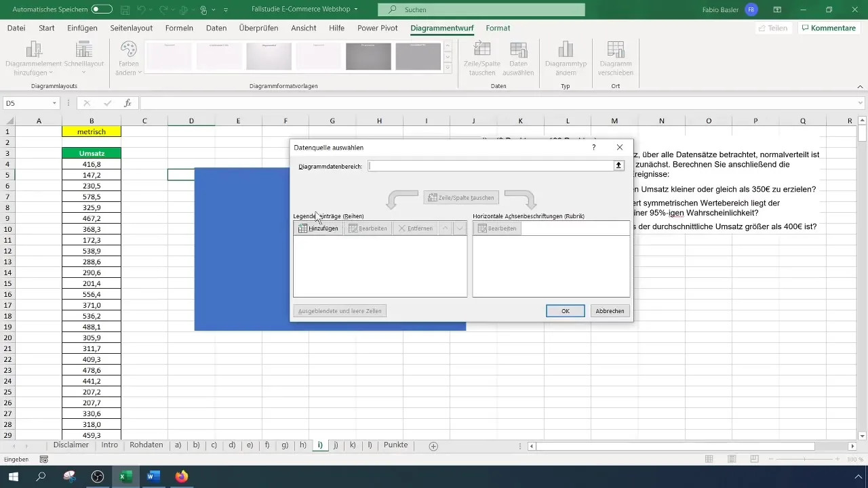Screen dimensions: 868x488
Task: Add a new sheet with plus icon
Action: [x=433, y=446]
